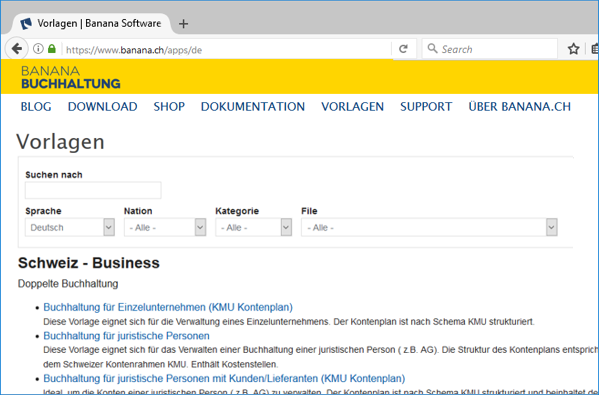Click the reload page icon
This screenshot has height=395, width=599.
click(x=403, y=49)
